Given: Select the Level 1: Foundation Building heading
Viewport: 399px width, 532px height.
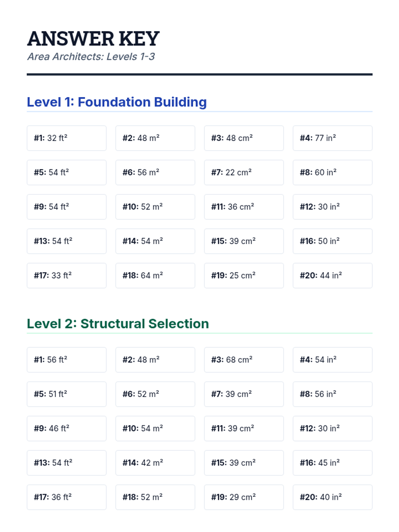Looking at the screenshot, I should (117, 102).
